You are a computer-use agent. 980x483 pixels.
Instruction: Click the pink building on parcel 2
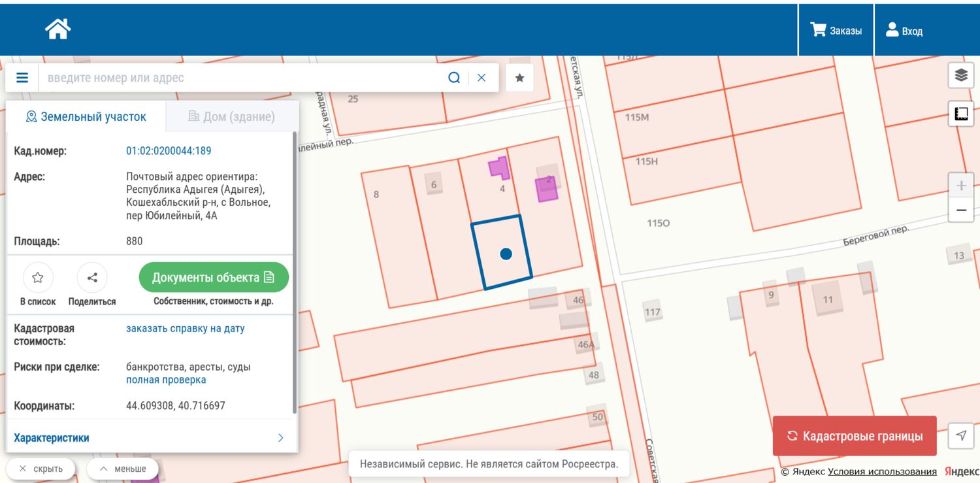tap(546, 189)
